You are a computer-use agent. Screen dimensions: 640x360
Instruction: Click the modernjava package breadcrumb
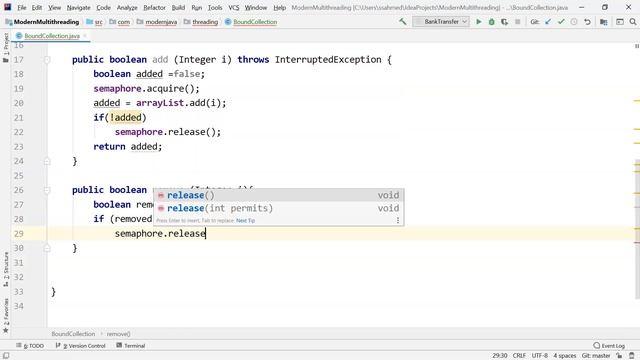point(157,22)
